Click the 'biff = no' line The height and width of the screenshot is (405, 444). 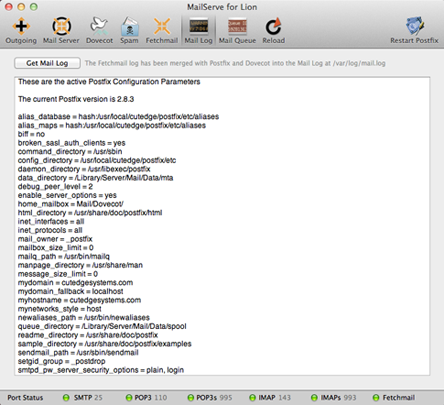31,134
